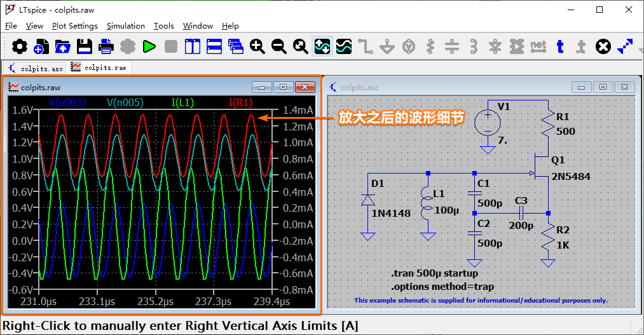Run the simulation with green play
The image size is (644, 335).
(x=149, y=46)
